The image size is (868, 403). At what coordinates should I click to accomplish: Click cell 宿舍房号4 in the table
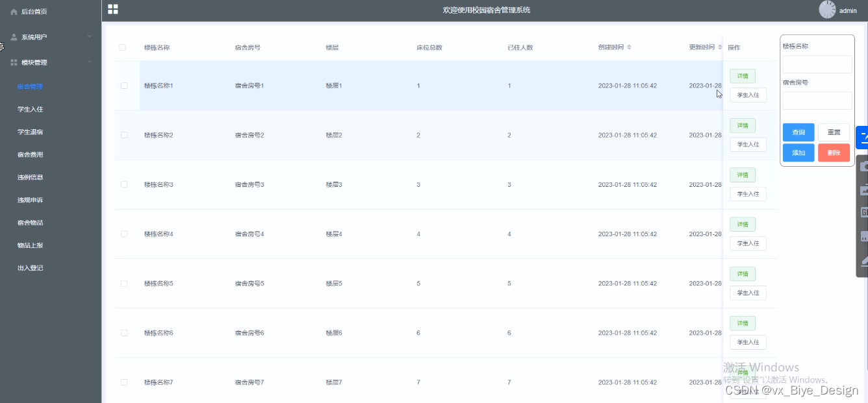(x=249, y=234)
